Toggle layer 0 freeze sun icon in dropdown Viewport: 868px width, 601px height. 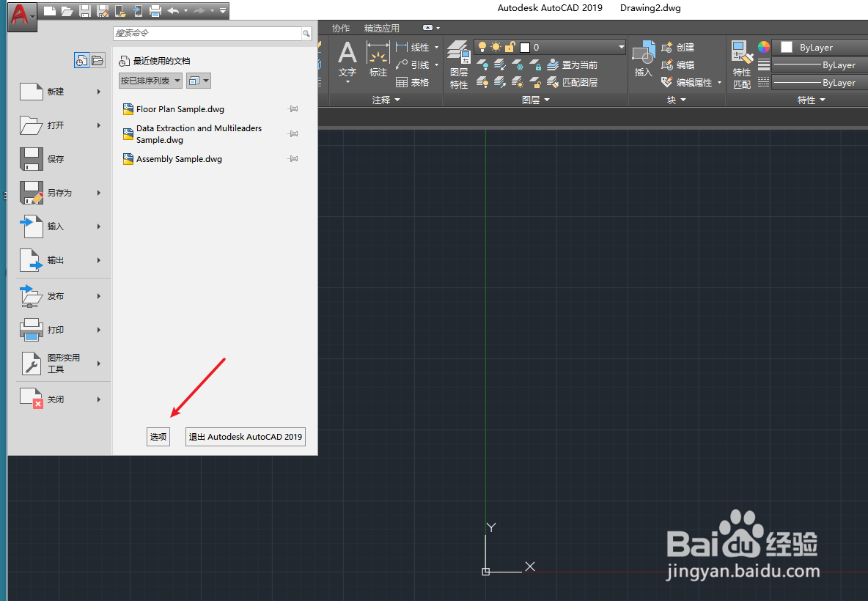(x=496, y=47)
